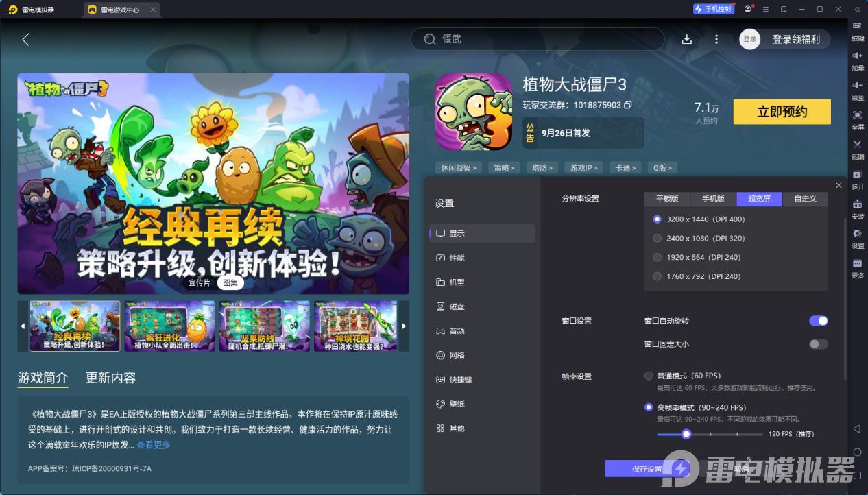Image resolution: width=868 pixels, height=495 pixels.
Task: Click the search field containing 僵武
Action: click(538, 39)
